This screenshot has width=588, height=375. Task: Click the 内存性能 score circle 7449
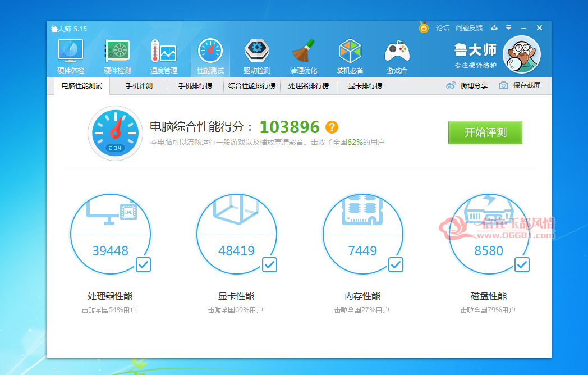tap(362, 234)
